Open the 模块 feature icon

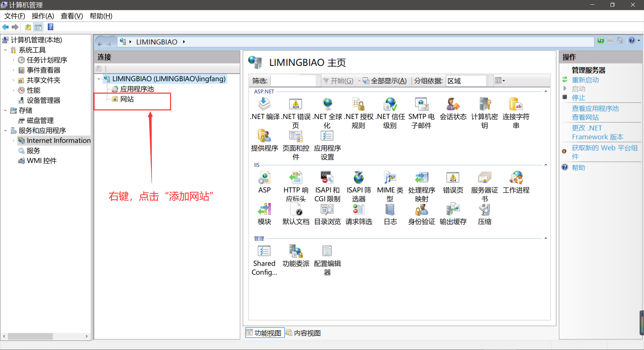pyautogui.click(x=264, y=209)
